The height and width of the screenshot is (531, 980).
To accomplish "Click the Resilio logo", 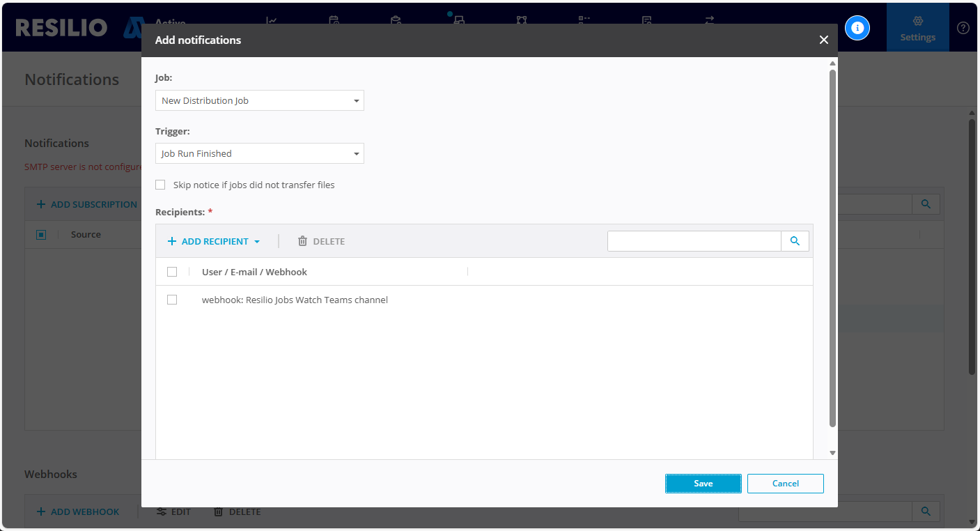I will 61,28.
